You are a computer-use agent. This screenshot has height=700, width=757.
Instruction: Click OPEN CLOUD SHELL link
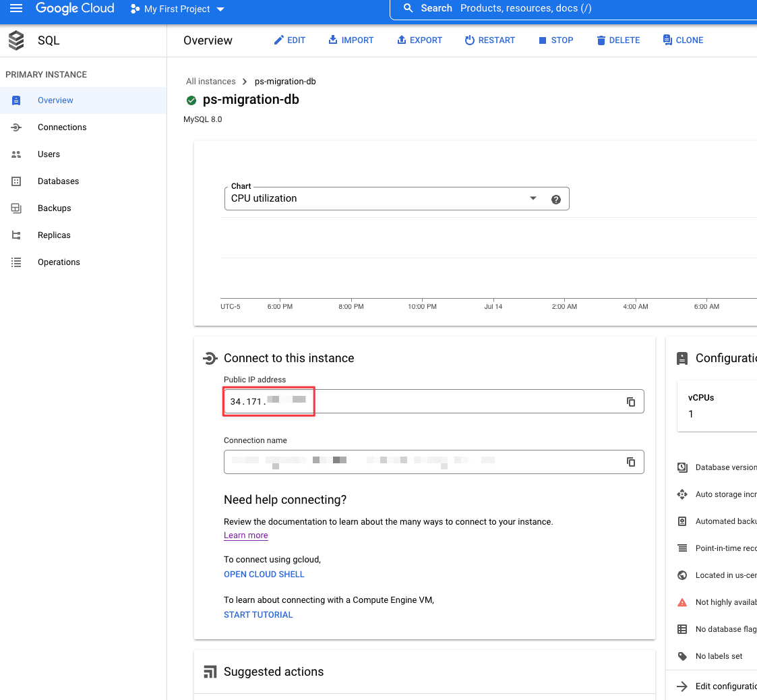pos(264,575)
